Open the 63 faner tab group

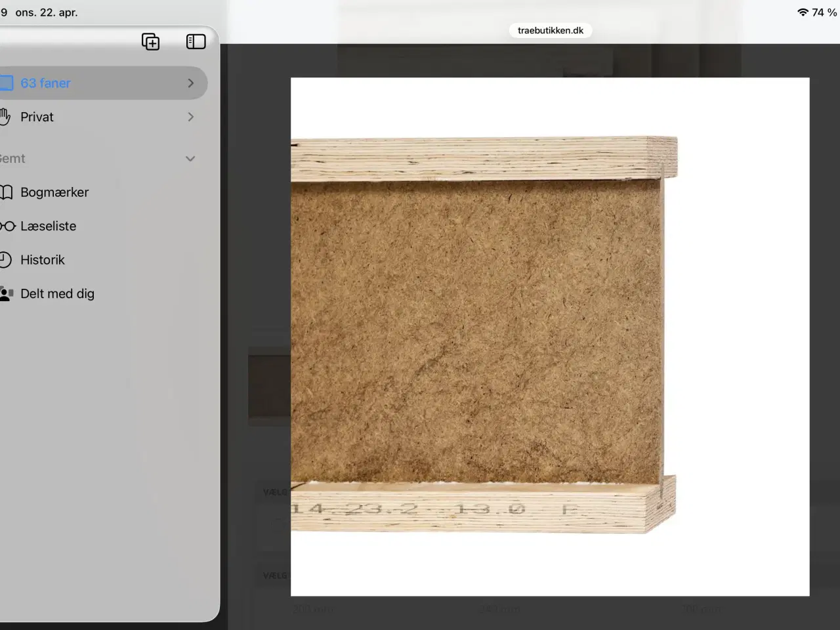coord(46,83)
